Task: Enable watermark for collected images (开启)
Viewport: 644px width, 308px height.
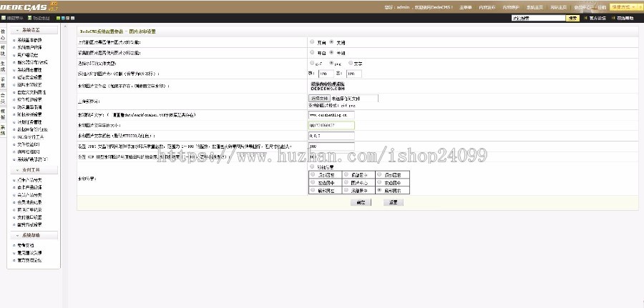Action: coord(313,52)
